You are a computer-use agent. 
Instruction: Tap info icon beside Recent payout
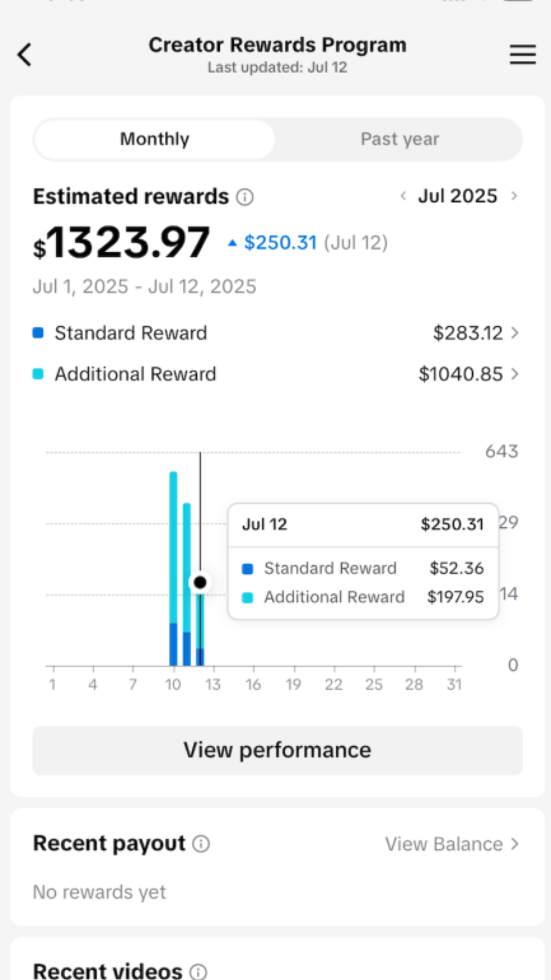coord(201,844)
